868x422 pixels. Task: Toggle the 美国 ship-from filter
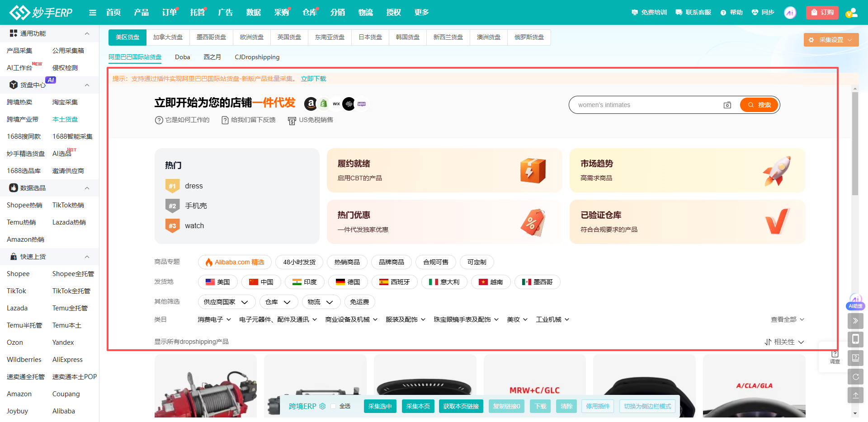(x=217, y=282)
